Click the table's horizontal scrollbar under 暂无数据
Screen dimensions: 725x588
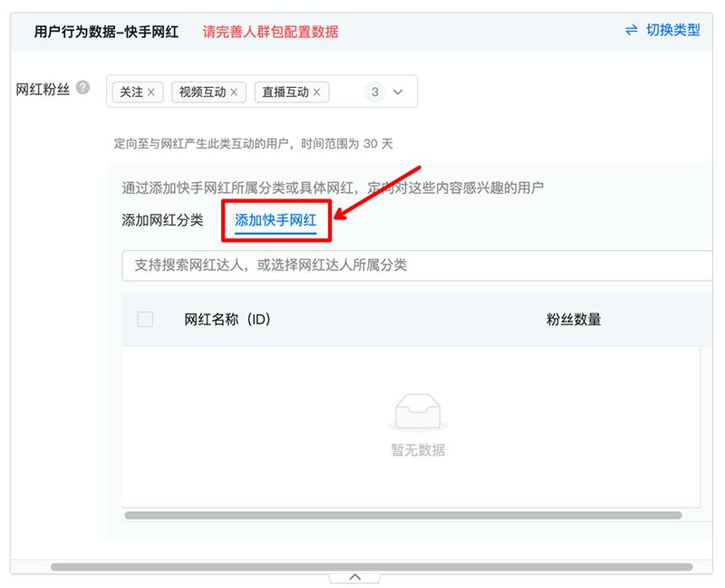[403, 516]
